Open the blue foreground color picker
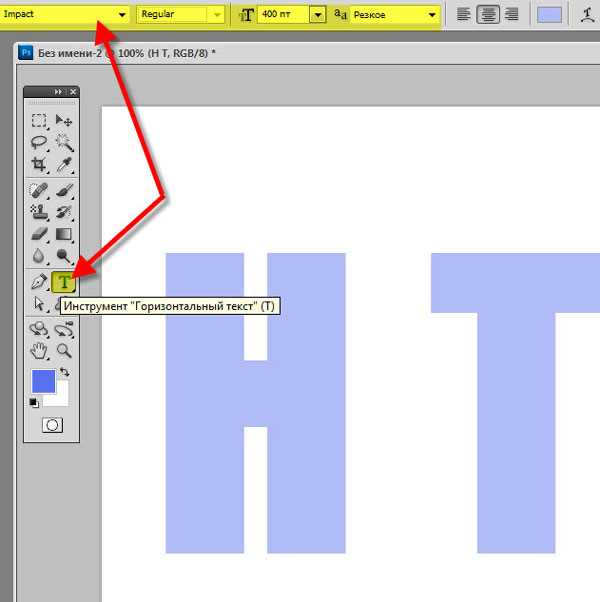 click(43, 382)
